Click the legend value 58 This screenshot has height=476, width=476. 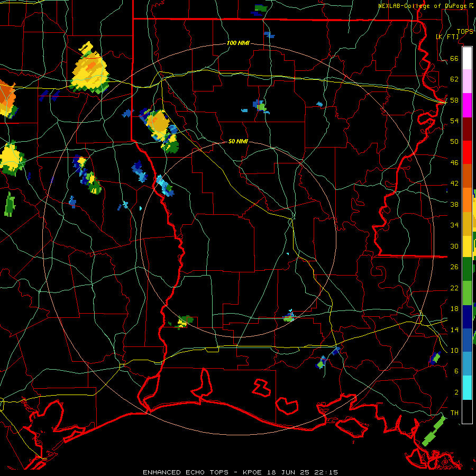454,100
